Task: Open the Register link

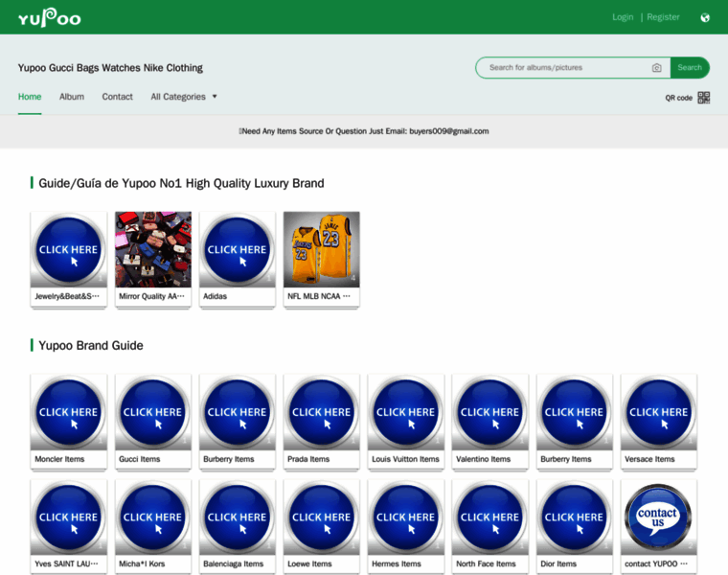Action: tap(663, 17)
